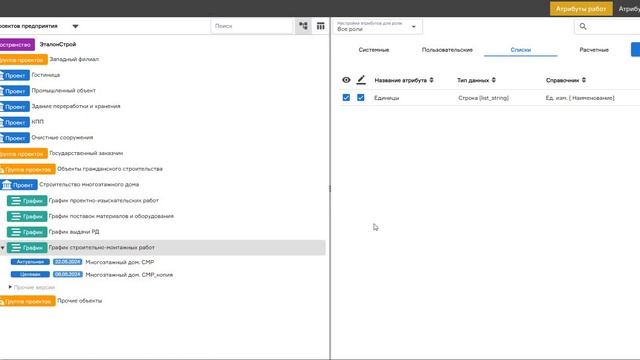The height and width of the screenshot is (360, 640).
Task: Click Ед. изм. [Наименование] reference cell
Action: pyautogui.click(x=580, y=98)
